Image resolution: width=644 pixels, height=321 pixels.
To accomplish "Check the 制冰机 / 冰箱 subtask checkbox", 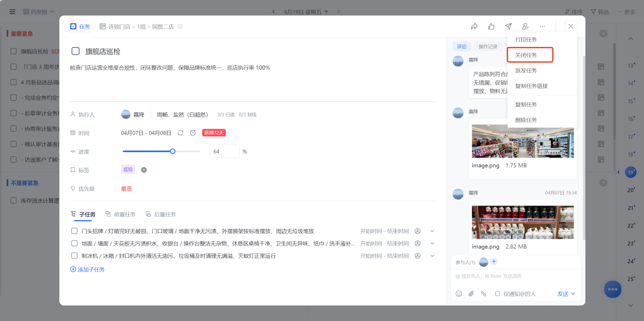I will pos(74,255).
